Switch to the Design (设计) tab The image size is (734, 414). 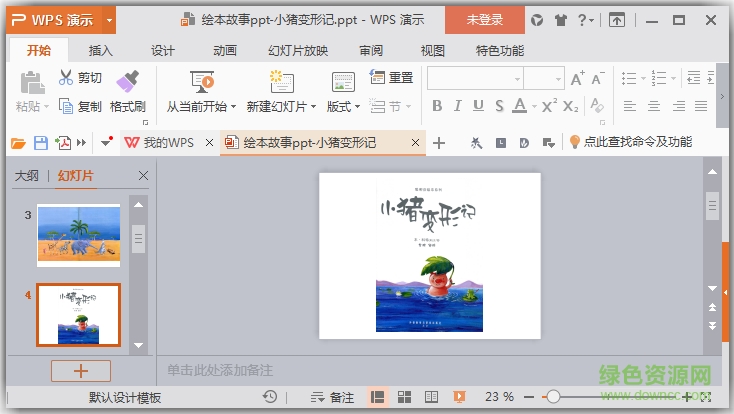pyautogui.click(x=162, y=51)
